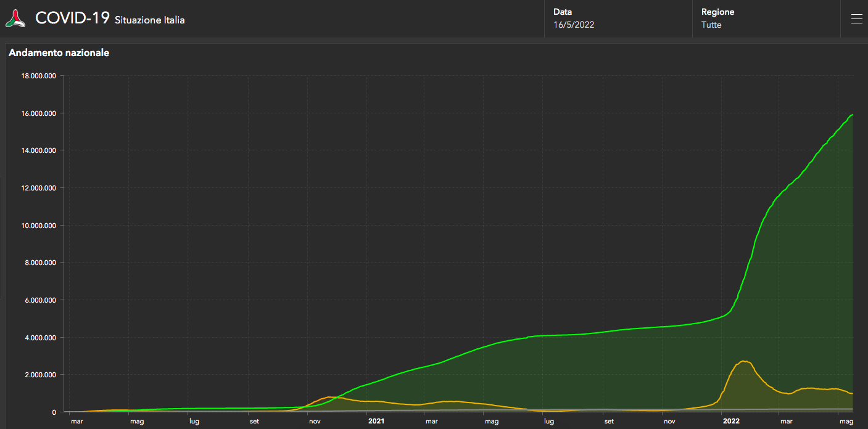Click the Andamento nazionale panel heading

(59, 53)
